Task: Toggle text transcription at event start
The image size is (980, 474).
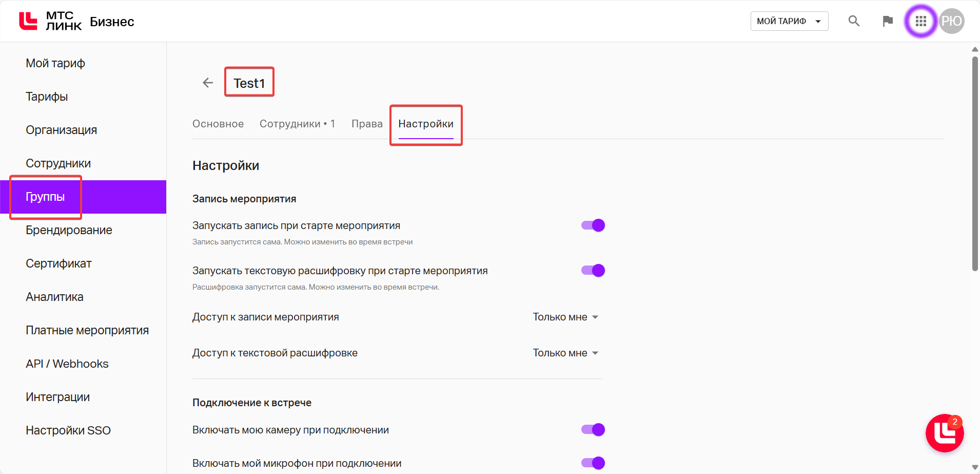Action: tap(593, 271)
